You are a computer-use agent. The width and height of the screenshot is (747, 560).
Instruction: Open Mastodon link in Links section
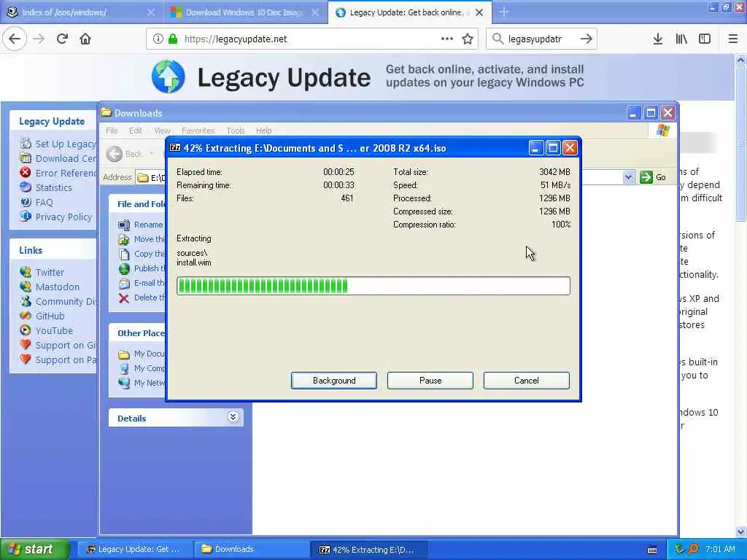pyautogui.click(x=57, y=287)
